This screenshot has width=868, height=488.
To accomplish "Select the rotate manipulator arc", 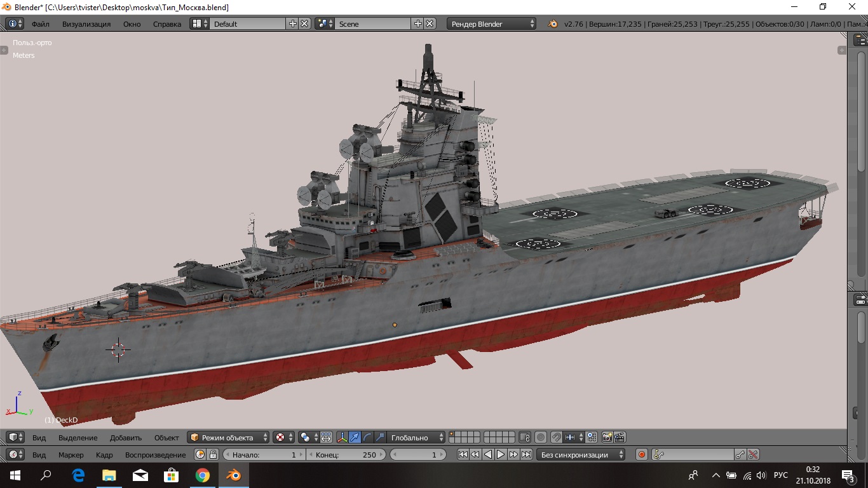I will click(368, 438).
